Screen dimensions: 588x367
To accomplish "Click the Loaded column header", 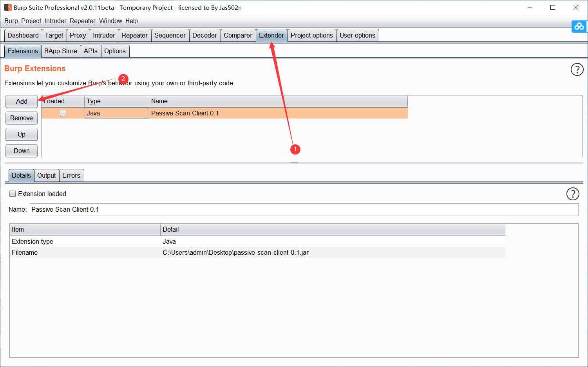I will click(x=63, y=101).
